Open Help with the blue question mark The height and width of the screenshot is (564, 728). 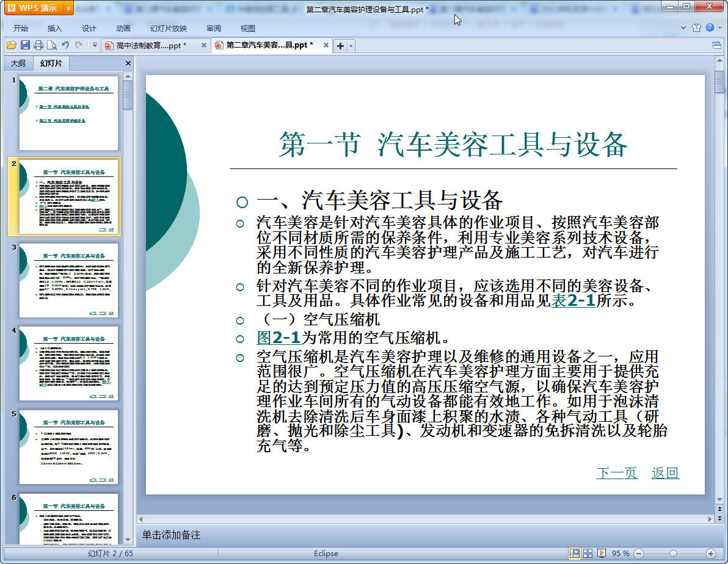(710, 28)
